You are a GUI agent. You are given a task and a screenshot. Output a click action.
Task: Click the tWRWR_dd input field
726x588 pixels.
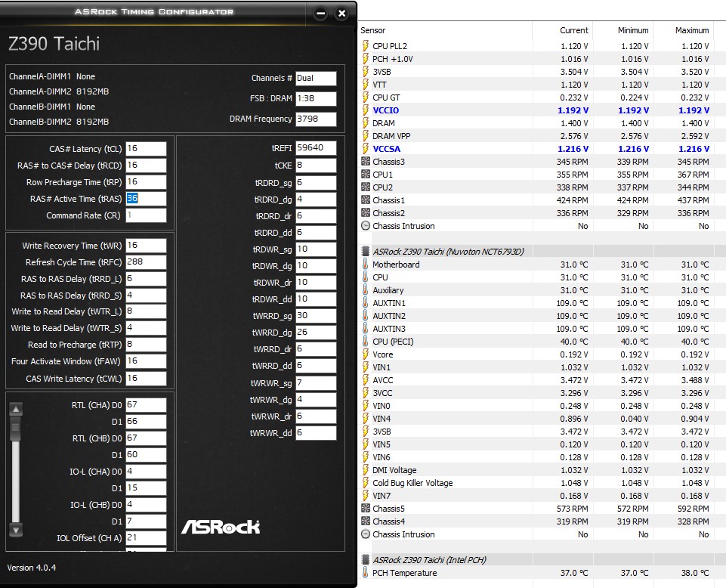(x=316, y=433)
